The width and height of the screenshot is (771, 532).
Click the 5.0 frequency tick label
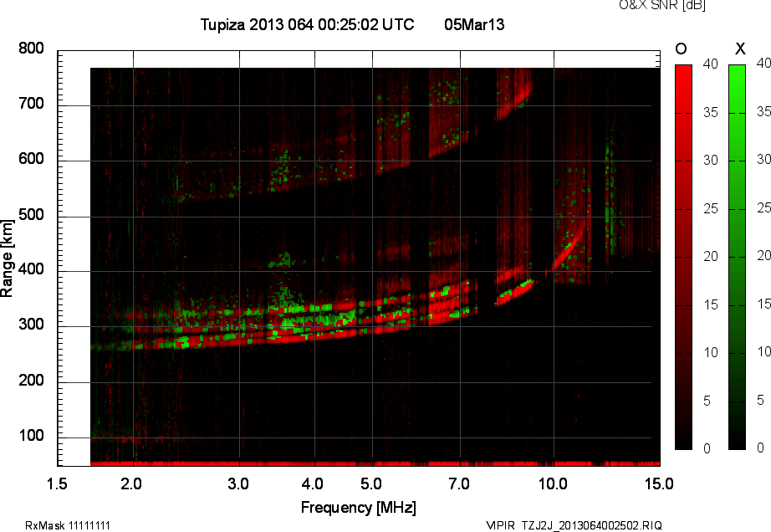(x=370, y=483)
